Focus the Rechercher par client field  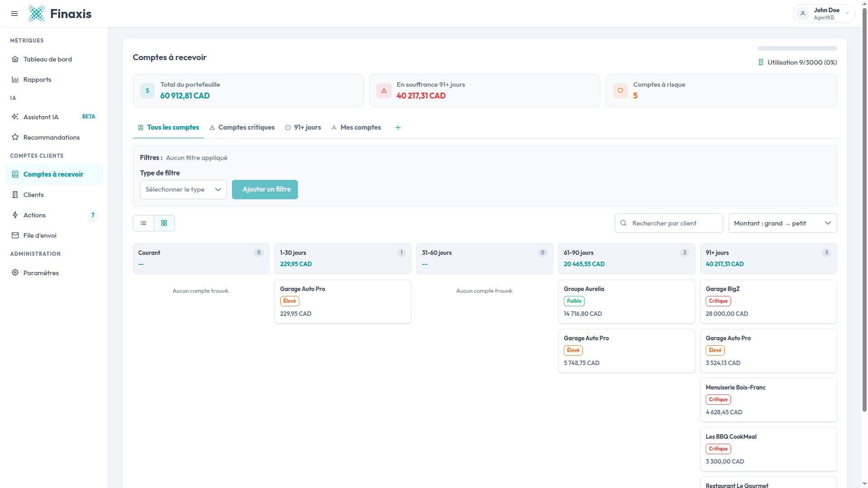pos(669,223)
